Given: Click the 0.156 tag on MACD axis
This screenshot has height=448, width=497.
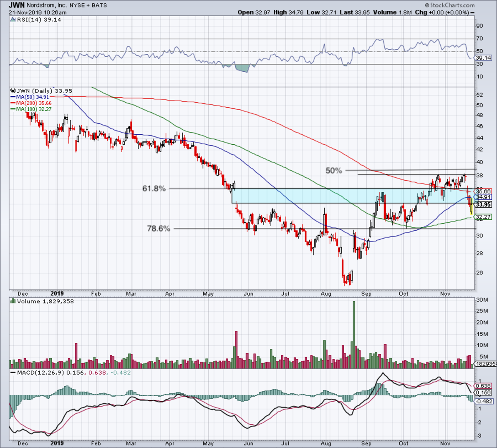Looking at the screenshot, I should click(483, 392).
